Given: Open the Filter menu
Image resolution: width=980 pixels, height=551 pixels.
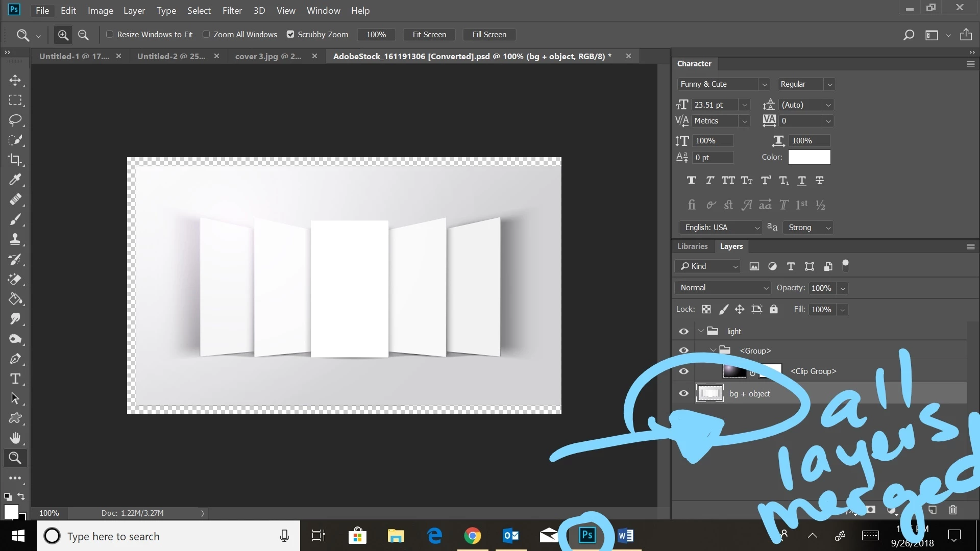Looking at the screenshot, I should [x=232, y=10].
